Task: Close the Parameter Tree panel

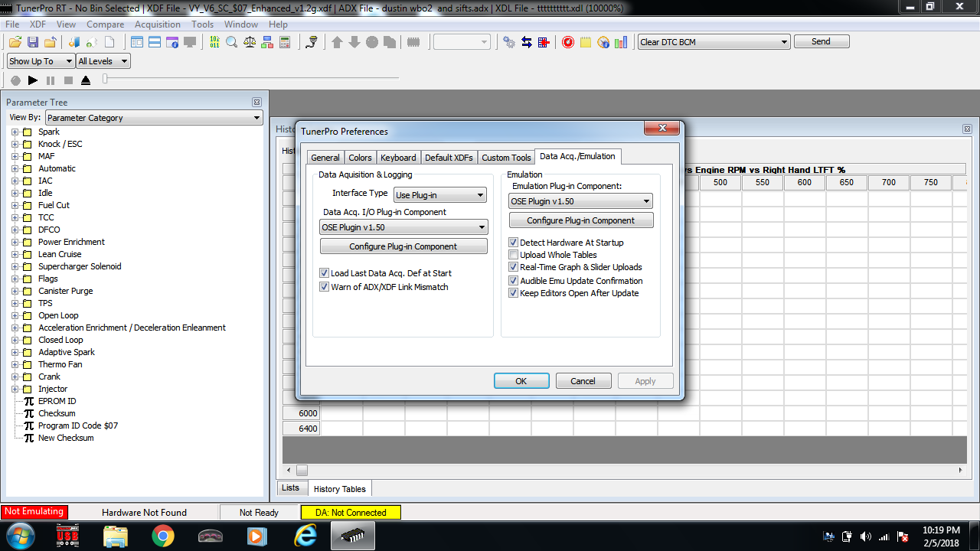Action: 257,102
